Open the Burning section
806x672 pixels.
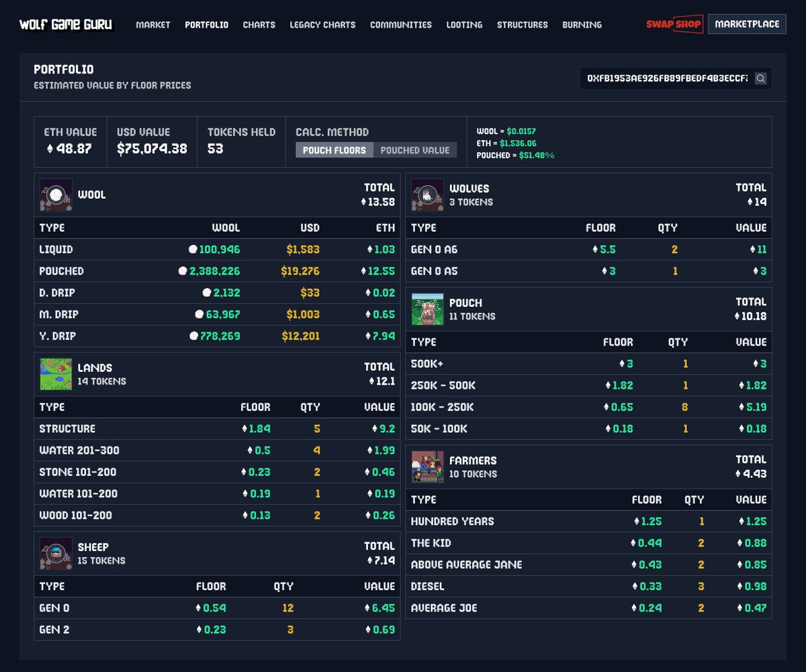click(582, 25)
